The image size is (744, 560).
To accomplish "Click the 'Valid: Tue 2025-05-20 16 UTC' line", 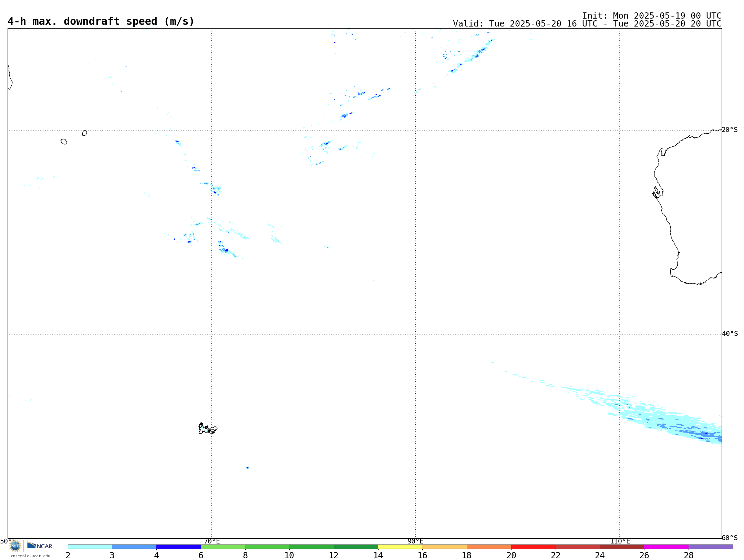I will 587,24.
